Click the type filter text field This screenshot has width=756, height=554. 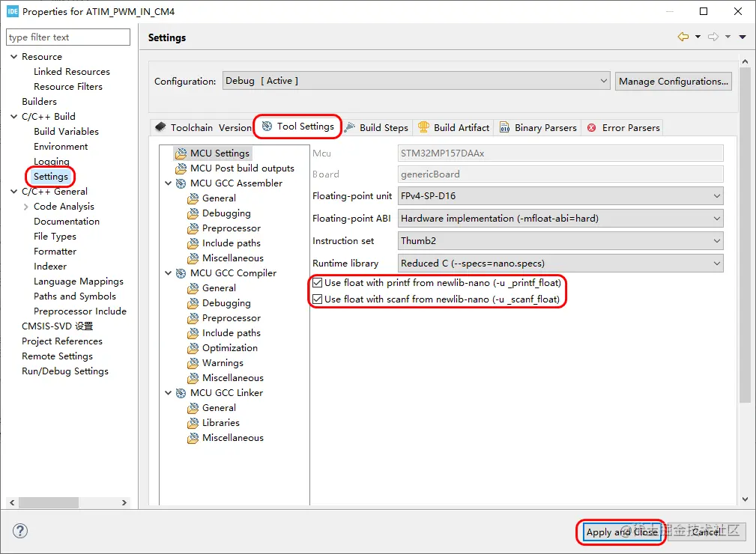click(x=68, y=37)
